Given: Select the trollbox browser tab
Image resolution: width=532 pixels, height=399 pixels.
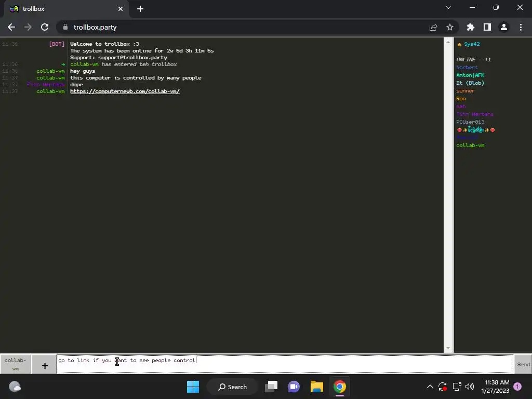Looking at the screenshot, I should coord(66,9).
